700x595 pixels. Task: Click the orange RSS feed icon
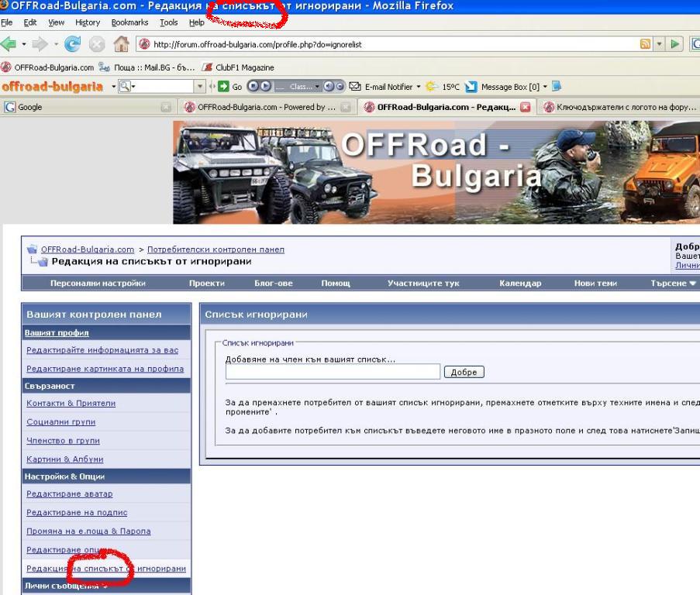(645, 43)
